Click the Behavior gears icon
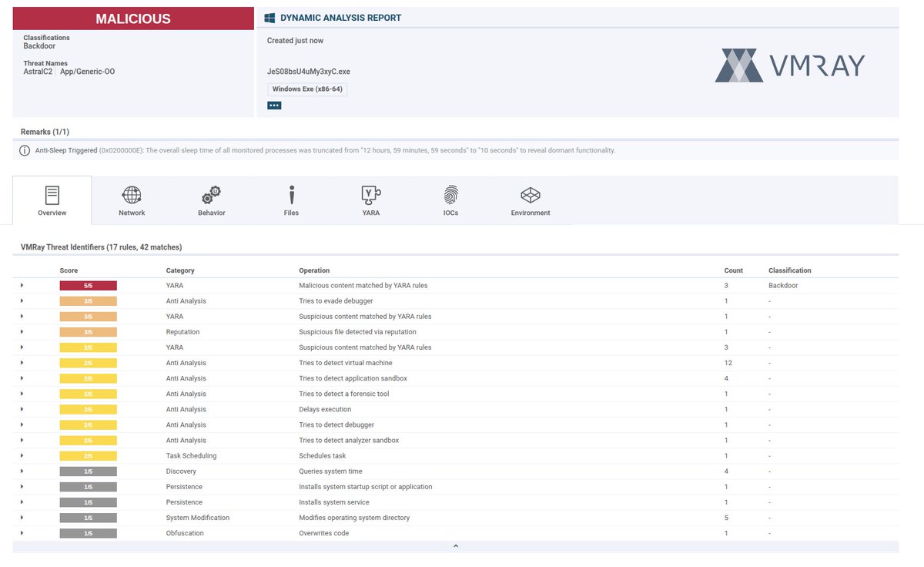The height and width of the screenshot is (567, 924). coord(211,194)
